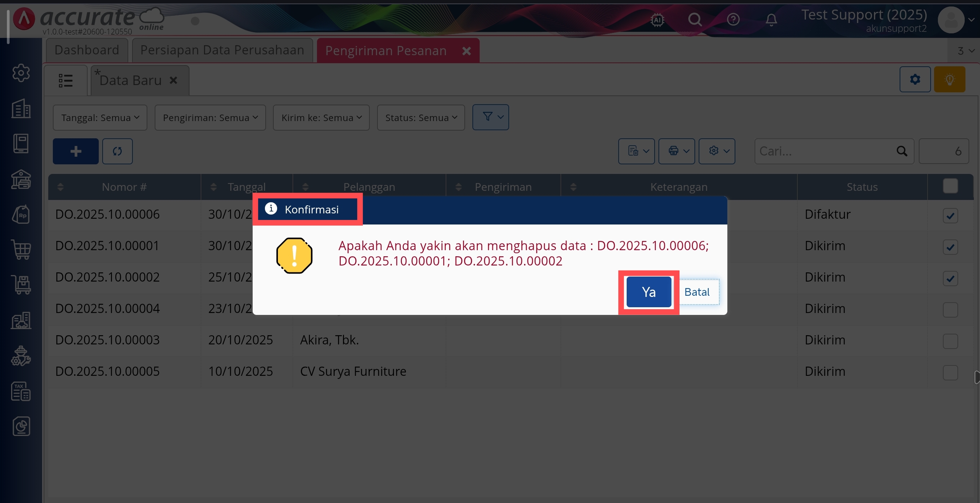Switch to the Dashboard tab
Viewport: 980px width, 503px height.
click(x=87, y=50)
